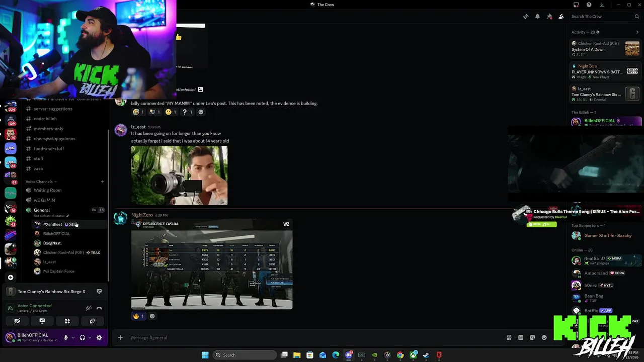Open the Threads icon in channel header
Image resolution: width=644 pixels, height=362 pixels.
click(x=526, y=17)
